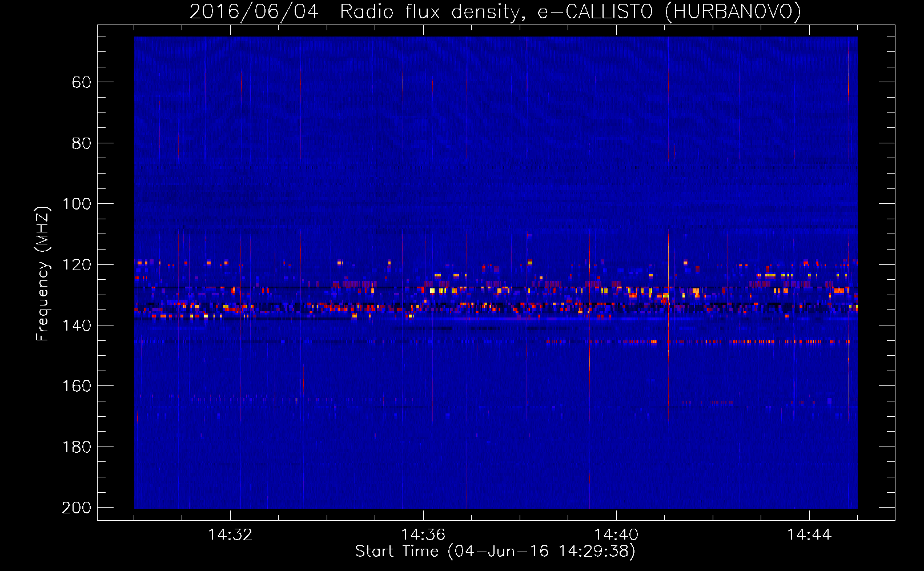This screenshot has width=924, height=571.
Task: Click the 14:44 time tick label
Action: pos(809,535)
